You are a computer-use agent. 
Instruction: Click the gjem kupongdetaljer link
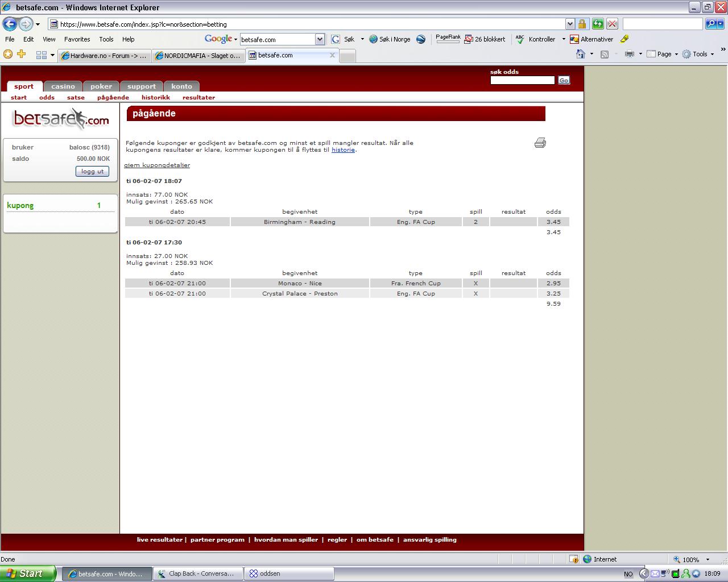(157, 165)
